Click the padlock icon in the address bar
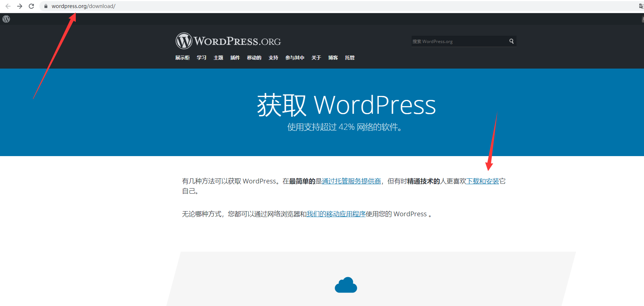Image resolution: width=644 pixels, height=306 pixels. (x=46, y=6)
